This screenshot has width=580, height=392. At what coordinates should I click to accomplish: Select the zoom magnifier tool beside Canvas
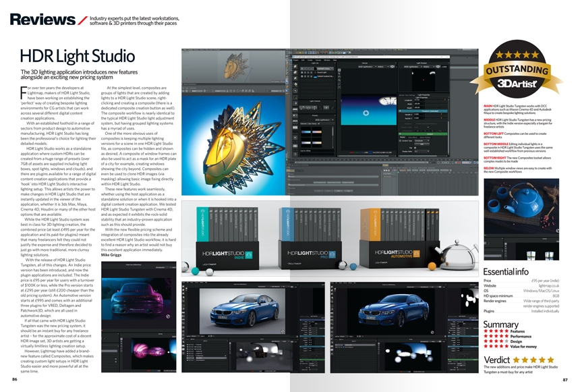pyautogui.click(x=339, y=80)
